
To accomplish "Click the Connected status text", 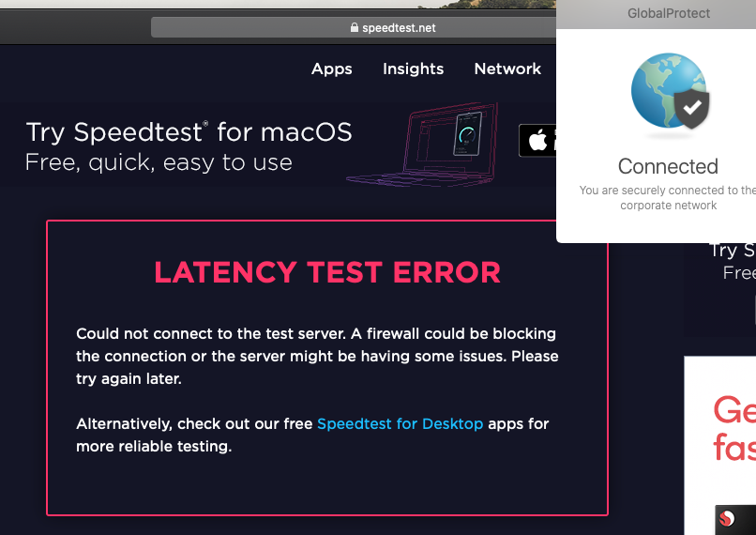I will 668,166.
